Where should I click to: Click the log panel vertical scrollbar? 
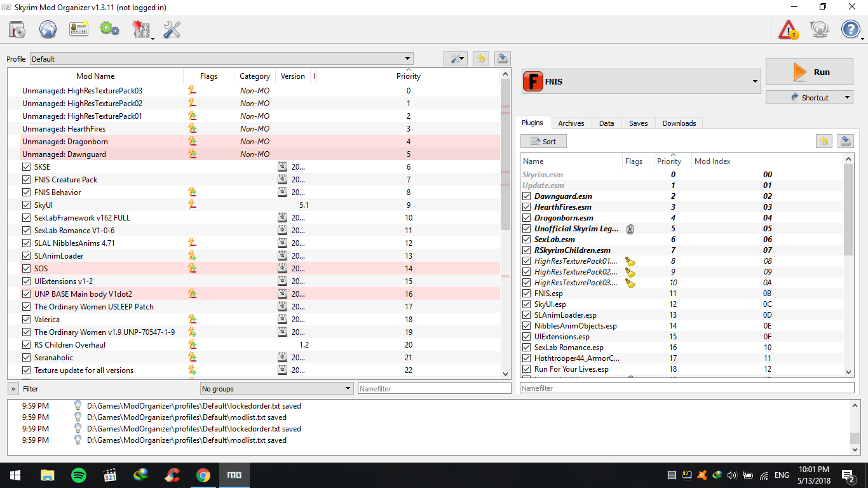(855, 427)
